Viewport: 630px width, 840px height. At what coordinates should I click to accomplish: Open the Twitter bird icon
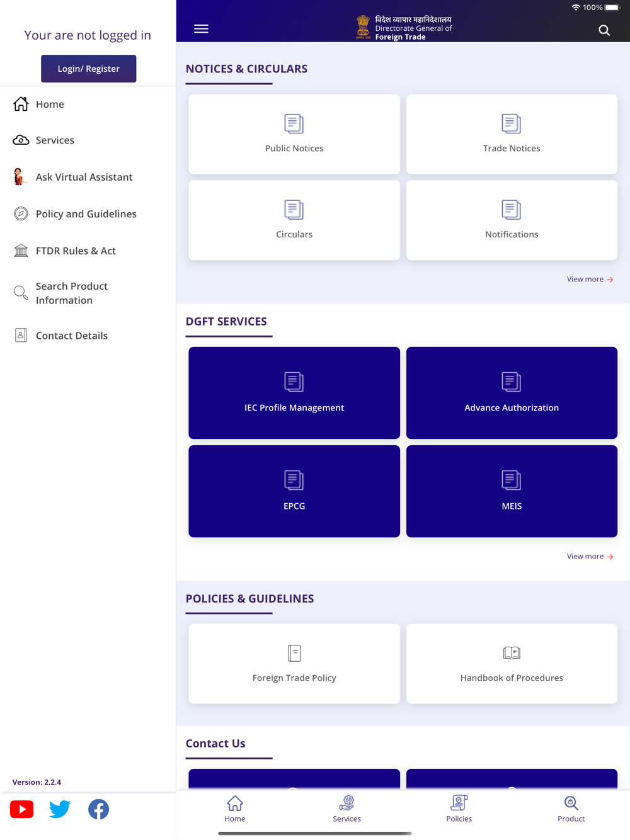[x=60, y=809]
